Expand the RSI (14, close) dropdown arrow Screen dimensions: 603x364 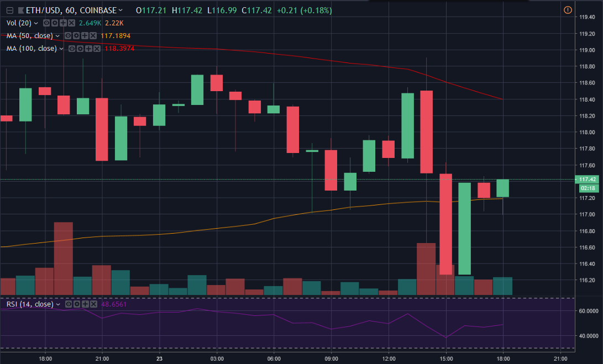(58, 304)
